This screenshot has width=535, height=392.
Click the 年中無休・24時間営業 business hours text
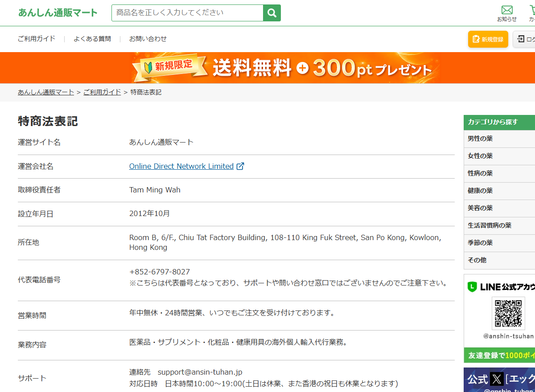[x=232, y=313]
